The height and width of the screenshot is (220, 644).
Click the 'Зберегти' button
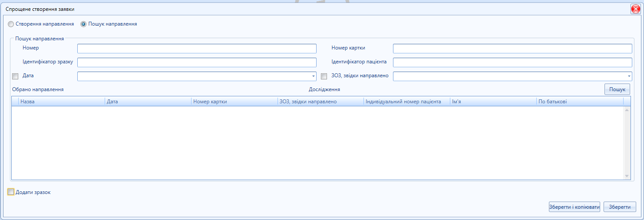click(620, 207)
